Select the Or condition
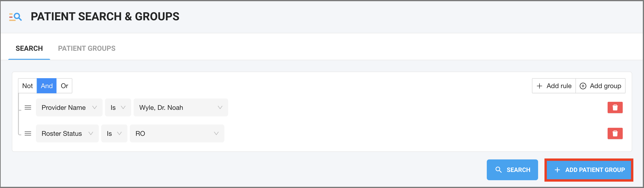Viewport: 644px width, 188px height. coord(64,86)
